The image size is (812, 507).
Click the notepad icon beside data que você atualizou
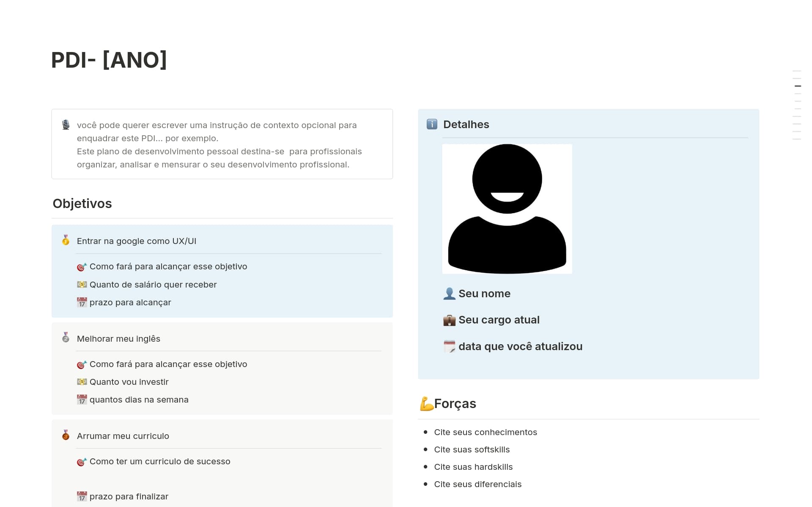449,347
